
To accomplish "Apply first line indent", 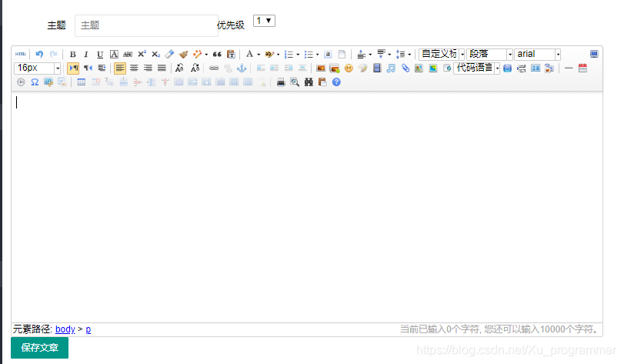I will [102, 68].
